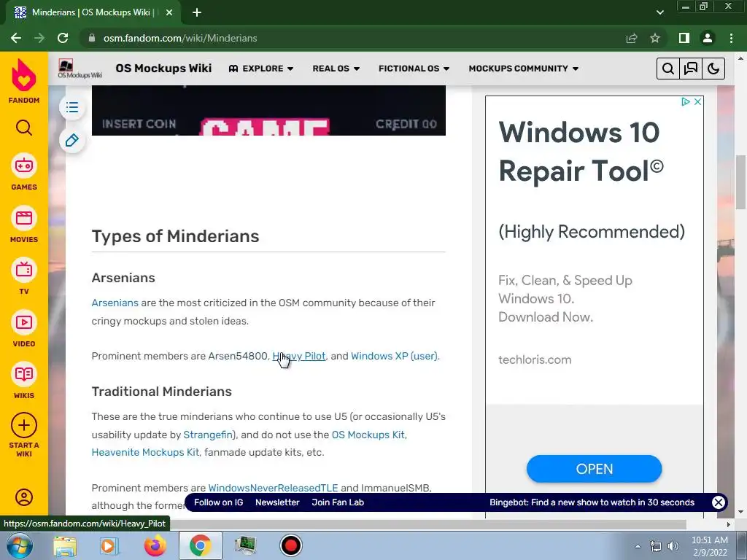Click the vertical page scrollbar thumb
747x560 pixels.
(x=741, y=182)
